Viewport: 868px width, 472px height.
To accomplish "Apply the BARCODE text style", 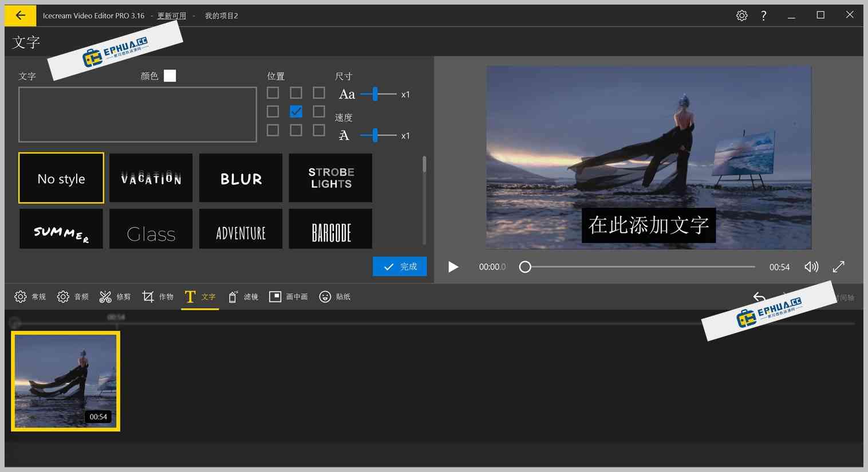I will coord(330,229).
